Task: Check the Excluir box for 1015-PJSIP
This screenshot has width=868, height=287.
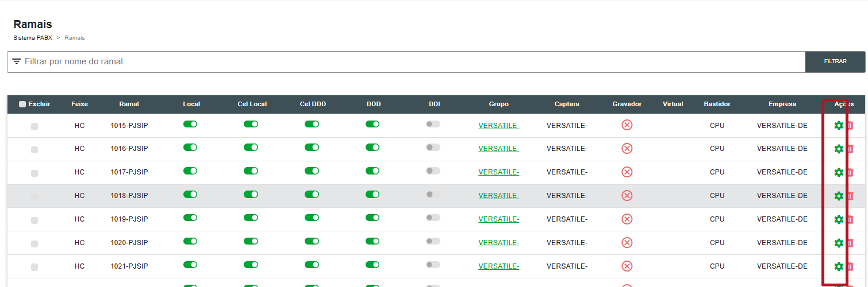Action: (34, 126)
